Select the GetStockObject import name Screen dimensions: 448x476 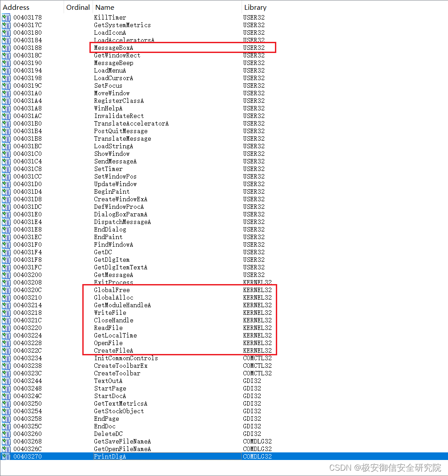coord(119,411)
